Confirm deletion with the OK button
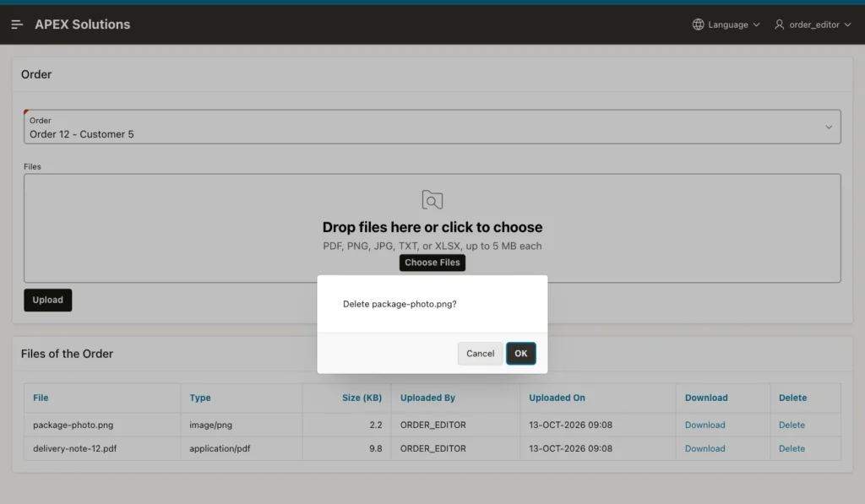865x504 pixels. (520, 354)
